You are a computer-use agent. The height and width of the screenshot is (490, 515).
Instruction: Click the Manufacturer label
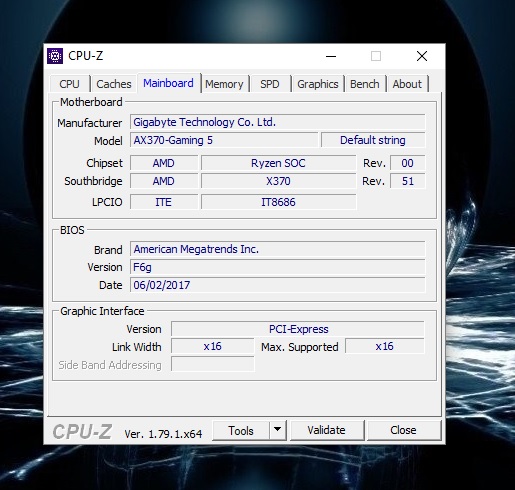click(90, 123)
